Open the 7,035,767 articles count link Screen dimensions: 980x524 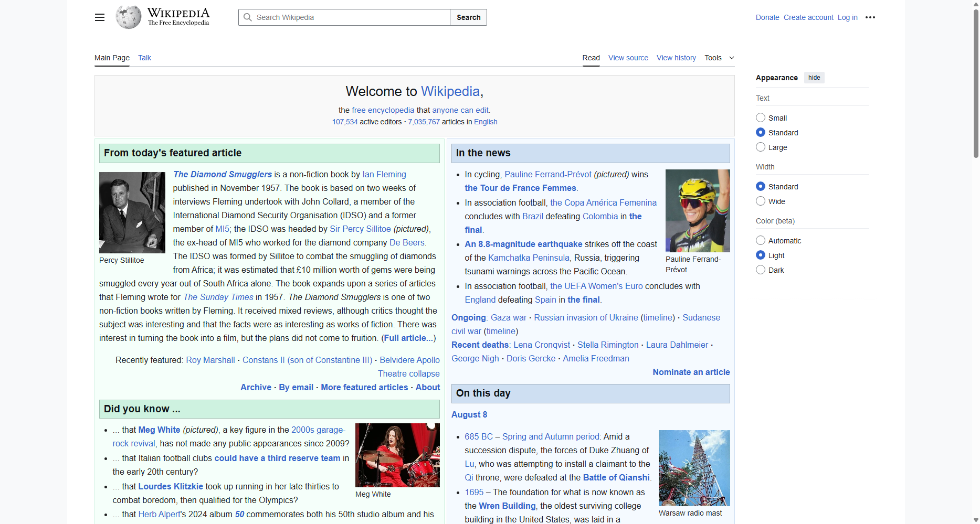424,122
